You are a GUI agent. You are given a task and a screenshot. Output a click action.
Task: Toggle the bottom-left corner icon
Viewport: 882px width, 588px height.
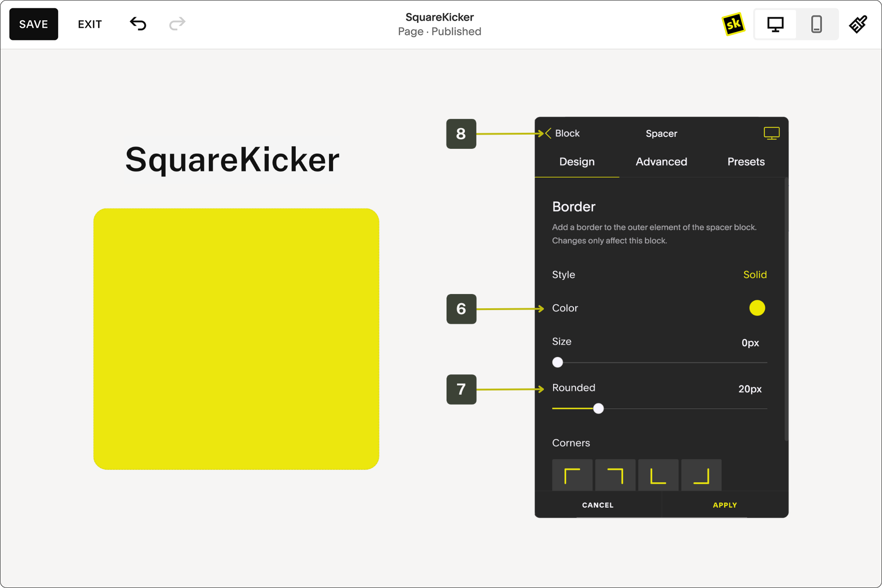pos(658,475)
